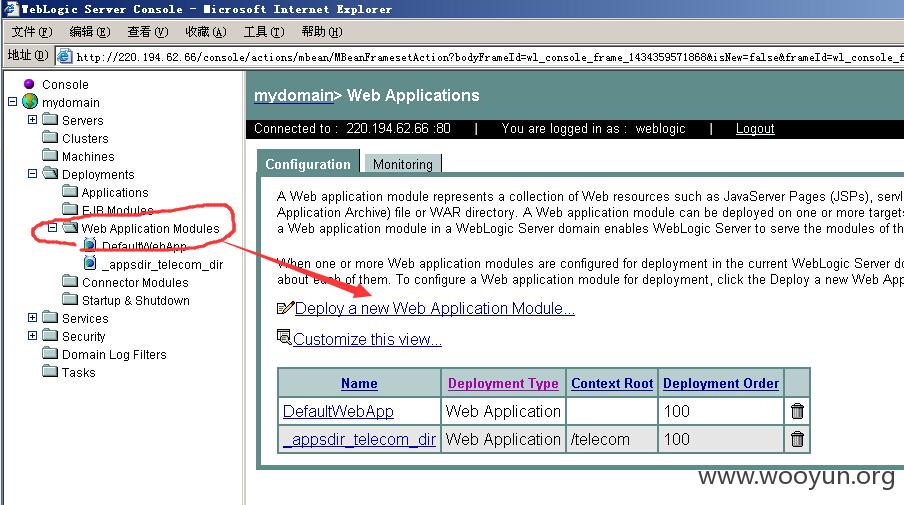Click the Security folder icon
This screenshot has width=904, height=505.
(50, 335)
